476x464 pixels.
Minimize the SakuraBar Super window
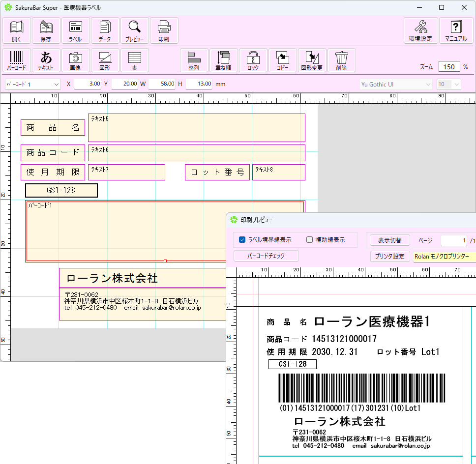(419, 7)
